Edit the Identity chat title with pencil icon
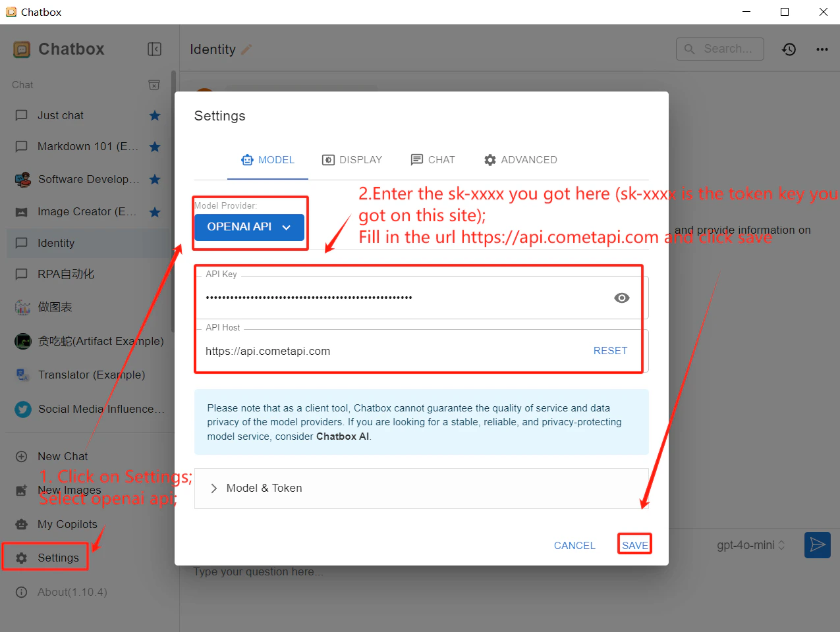Viewport: 840px width, 632px height. 246,49
